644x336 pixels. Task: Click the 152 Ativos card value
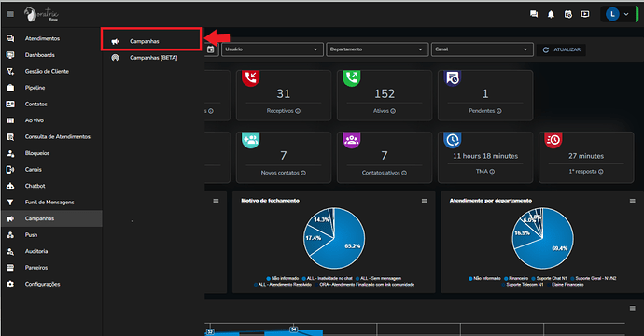pos(385,94)
